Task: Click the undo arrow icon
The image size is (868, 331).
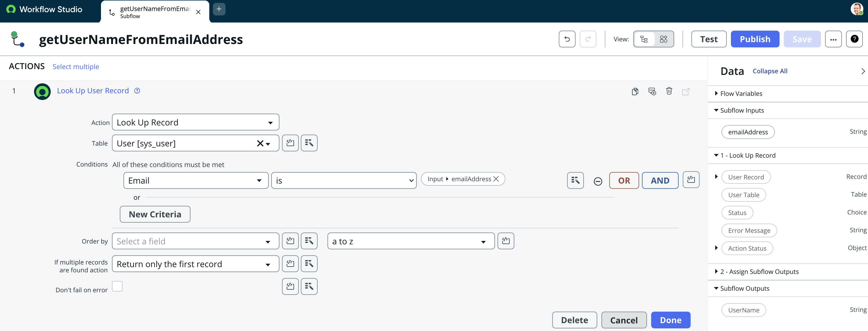Action: click(x=567, y=39)
